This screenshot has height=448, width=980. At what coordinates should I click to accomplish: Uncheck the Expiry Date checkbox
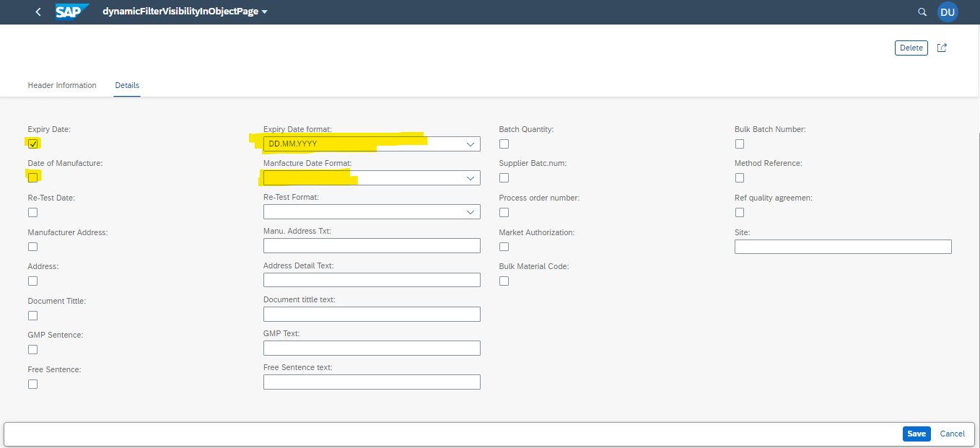click(x=32, y=144)
